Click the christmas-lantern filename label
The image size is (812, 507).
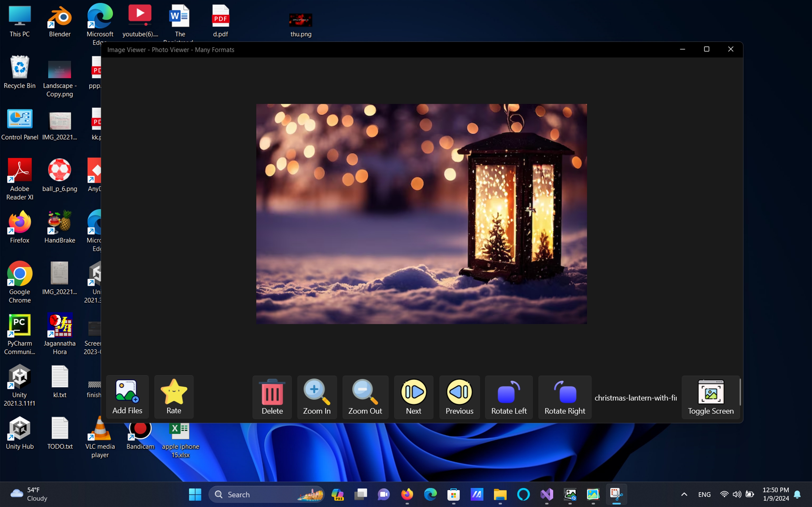[x=636, y=398]
